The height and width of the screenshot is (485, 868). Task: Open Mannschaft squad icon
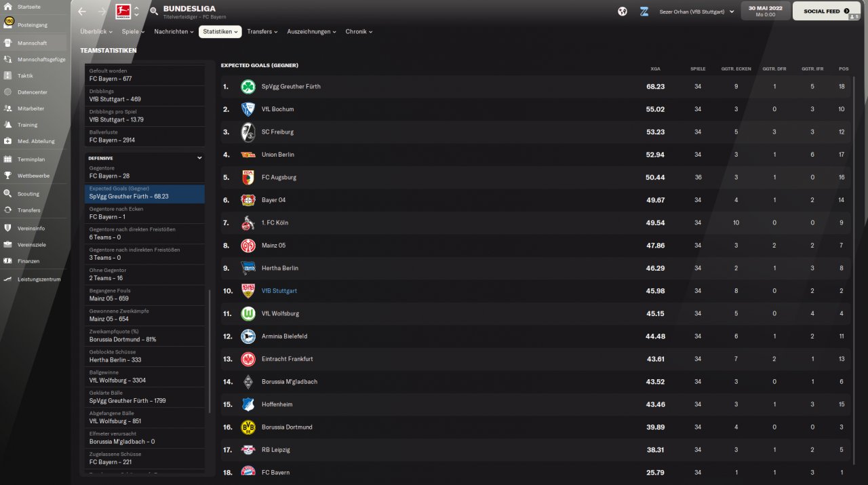pos(8,43)
